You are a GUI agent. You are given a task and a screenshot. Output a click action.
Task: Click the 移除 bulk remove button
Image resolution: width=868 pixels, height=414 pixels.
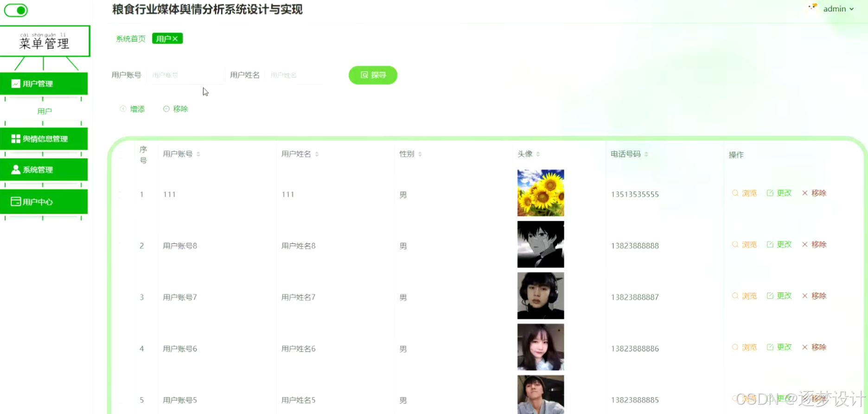click(176, 109)
